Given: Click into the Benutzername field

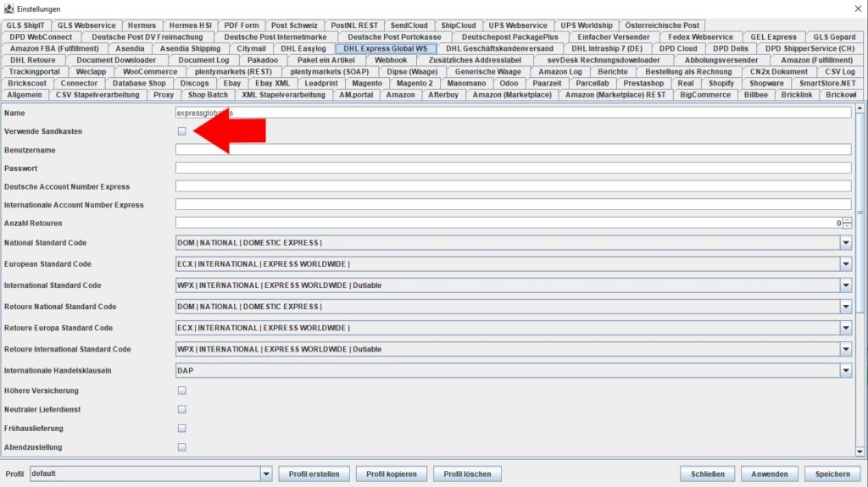Looking at the screenshot, I should [x=513, y=149].
